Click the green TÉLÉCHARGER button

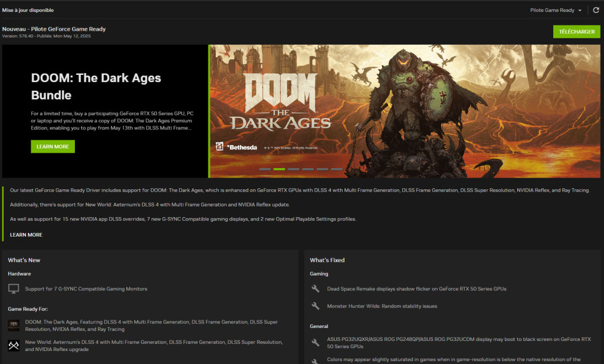coord(576,32)
